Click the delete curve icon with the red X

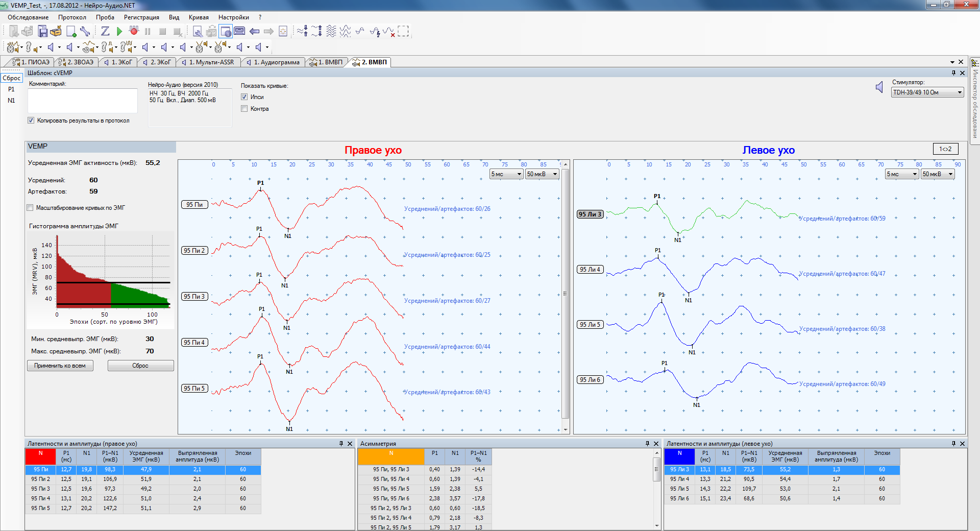[389, 32]
